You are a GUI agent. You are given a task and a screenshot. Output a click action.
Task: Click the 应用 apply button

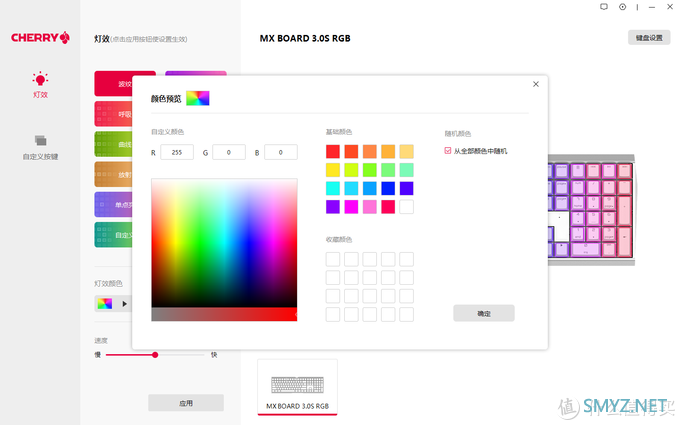tap(186, 403)
